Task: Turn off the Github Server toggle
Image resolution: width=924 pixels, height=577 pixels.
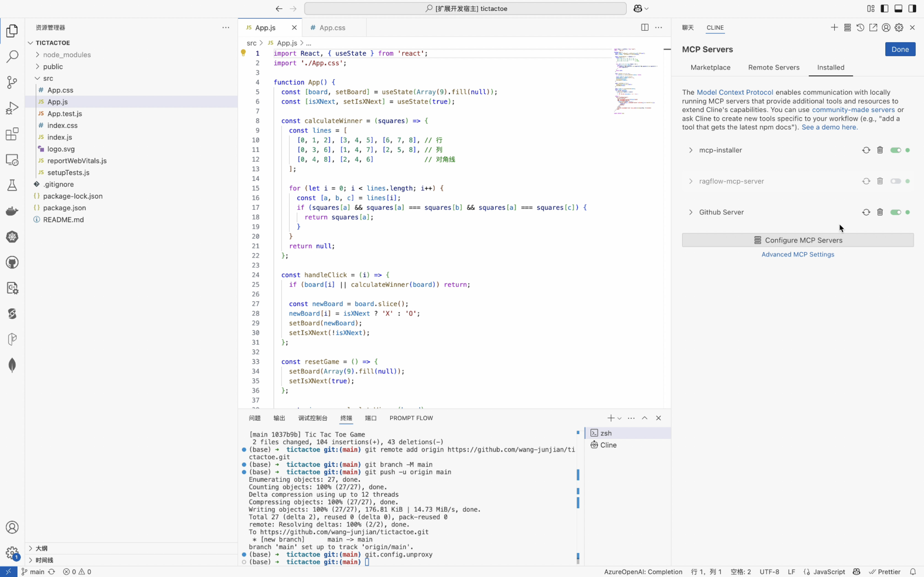Action: click(x=895, y=212)
